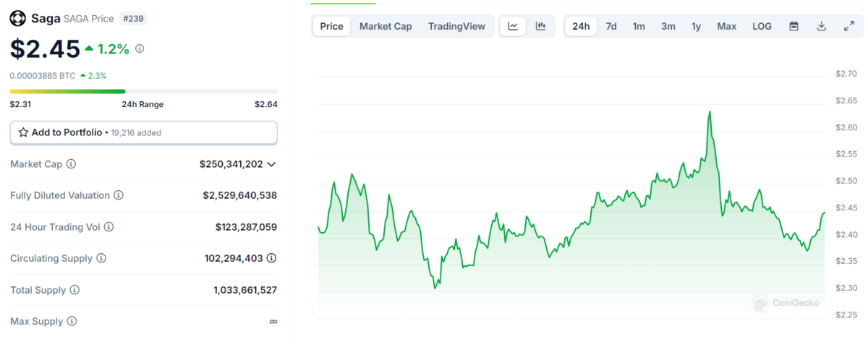The width and height of the screenshot is (868, 337).
Task: Open the calendar date range picker
Action: tap(793, 26)
